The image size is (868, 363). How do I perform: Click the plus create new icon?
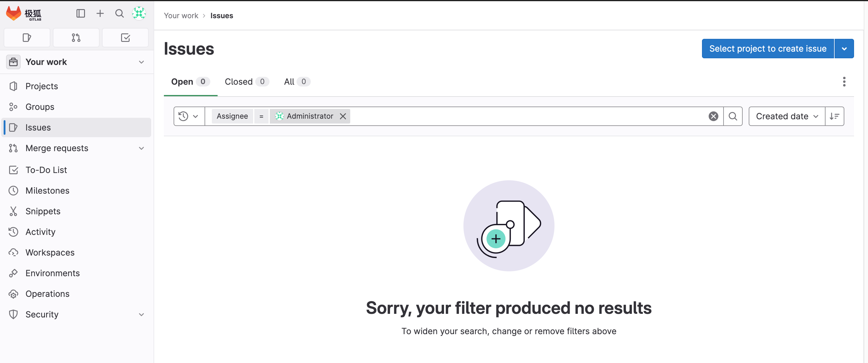tap(100, 13)
